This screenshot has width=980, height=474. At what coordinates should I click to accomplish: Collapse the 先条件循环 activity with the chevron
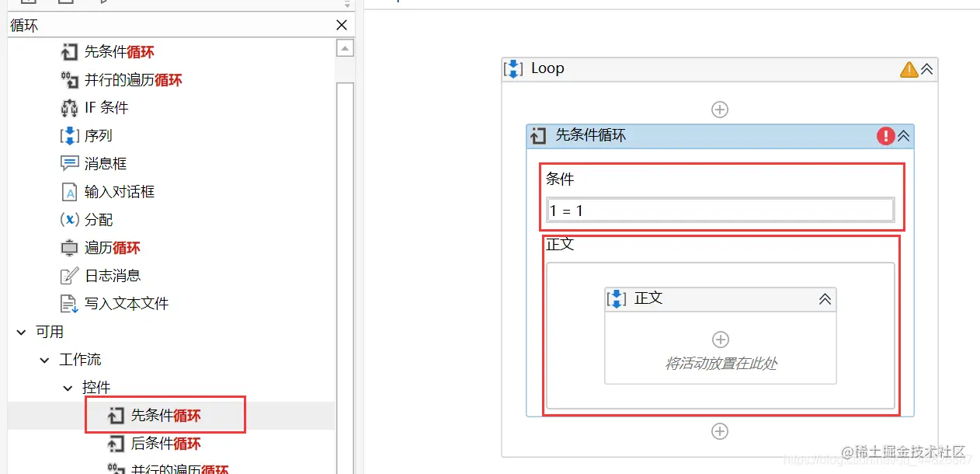[x=904, y=136]
